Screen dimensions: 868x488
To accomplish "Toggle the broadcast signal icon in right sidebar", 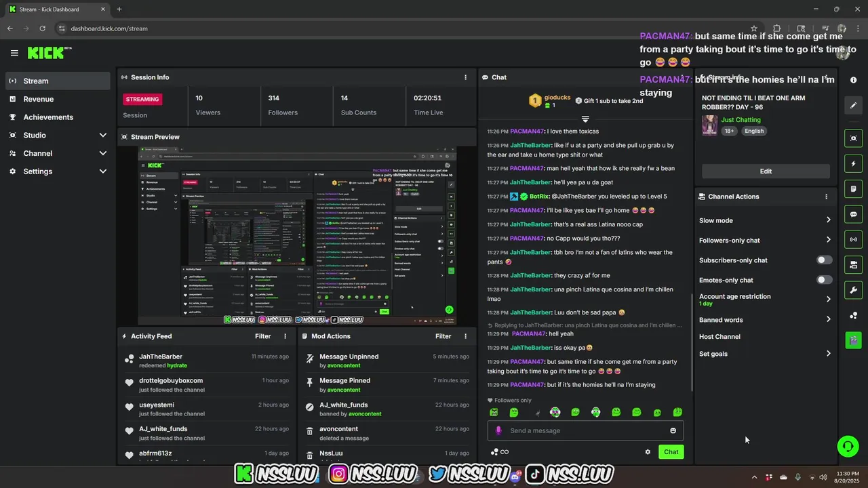I will tap(853, 239).
